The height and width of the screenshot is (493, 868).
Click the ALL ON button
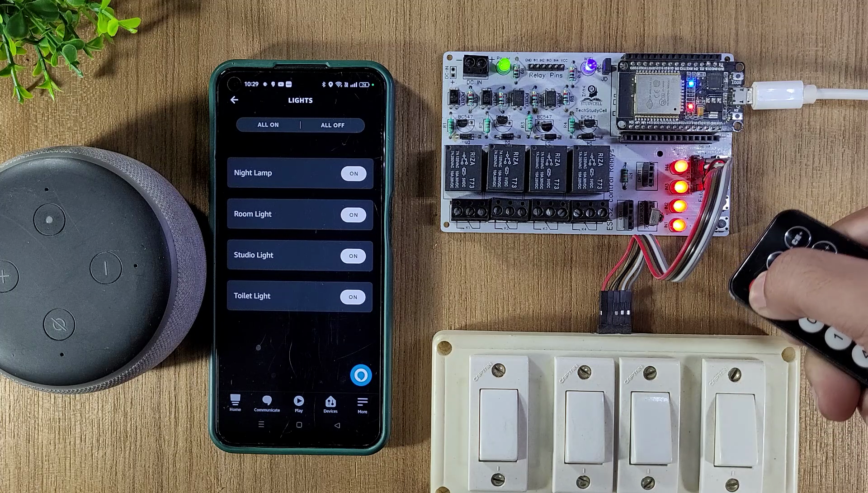(268, 124)
